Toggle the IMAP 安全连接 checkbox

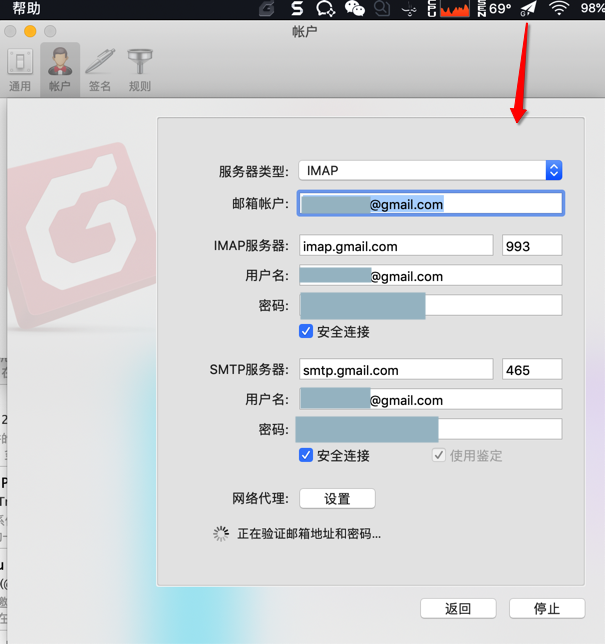[x=306, y=331]
